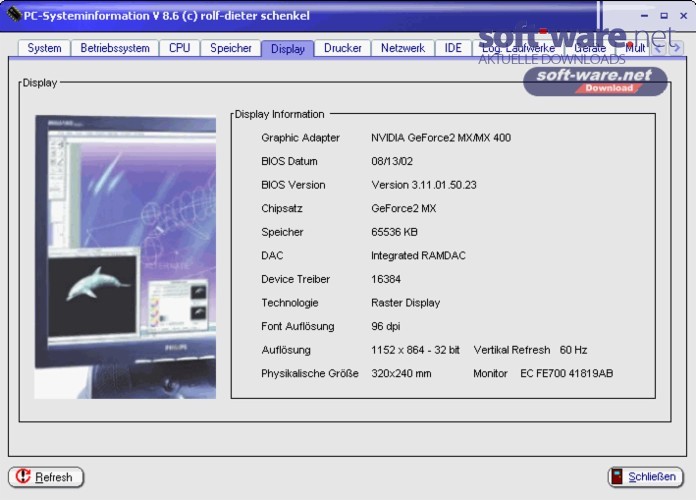Open the CPU tab
The height and width of the screenshot is (500, 696).
[179, 48]
